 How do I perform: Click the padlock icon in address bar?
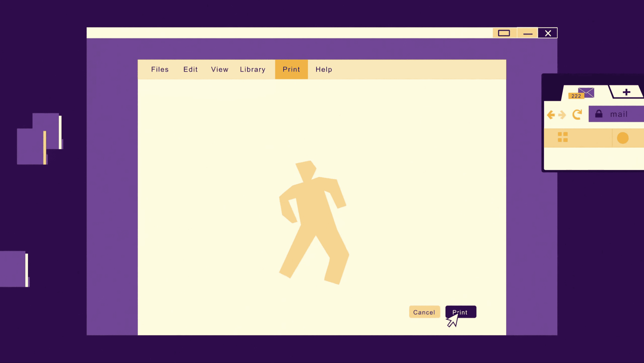pos(599,114)
